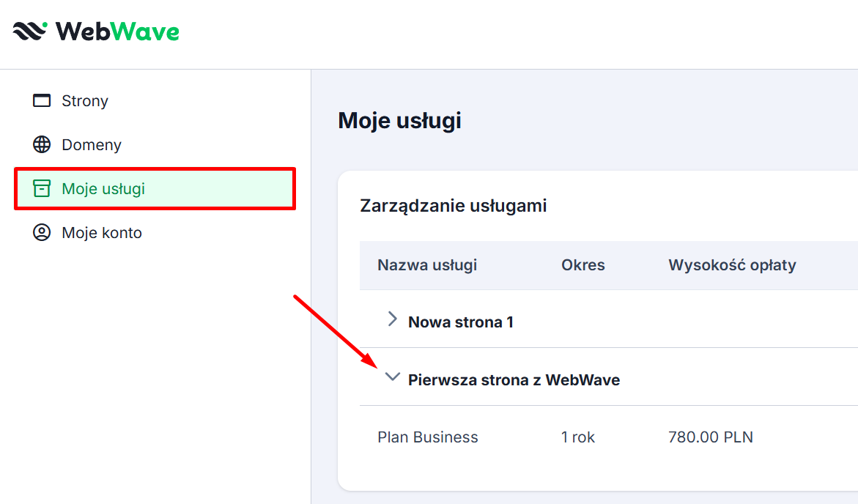
Task: Go to the Domeny section
Action: 92,145
